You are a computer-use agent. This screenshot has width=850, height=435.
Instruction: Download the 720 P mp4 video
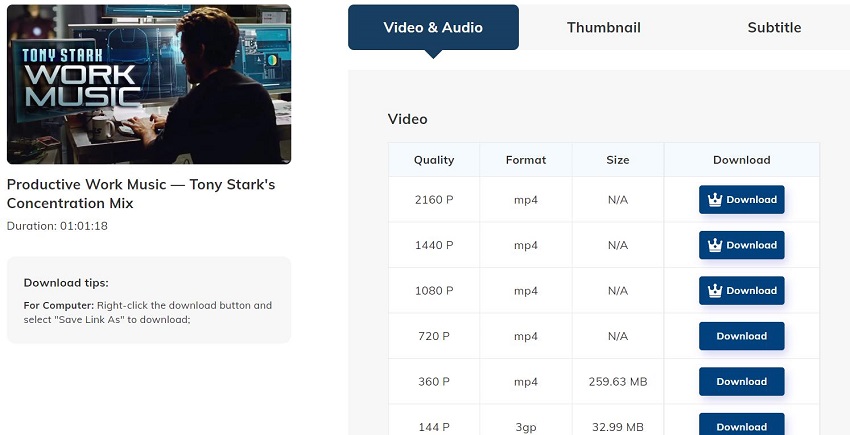click(742, 336)
